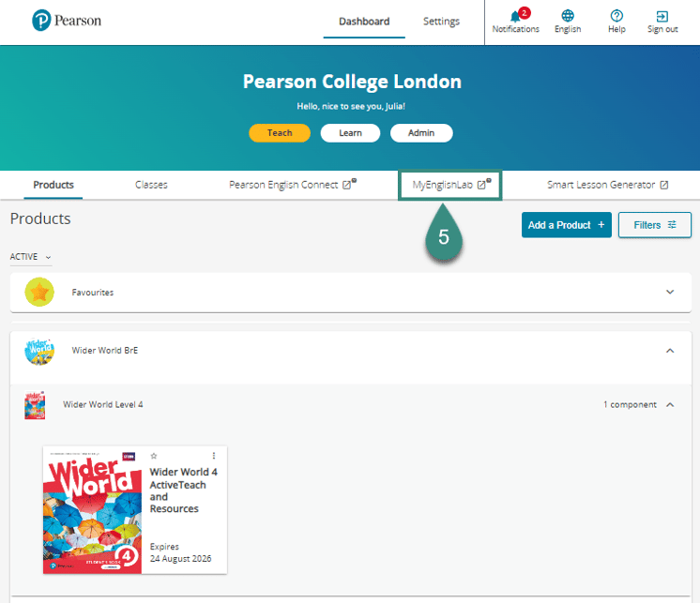The width and height of the screenshot is (700, 603).
Task: Click the Add a Product button
Action: [566, 225]
